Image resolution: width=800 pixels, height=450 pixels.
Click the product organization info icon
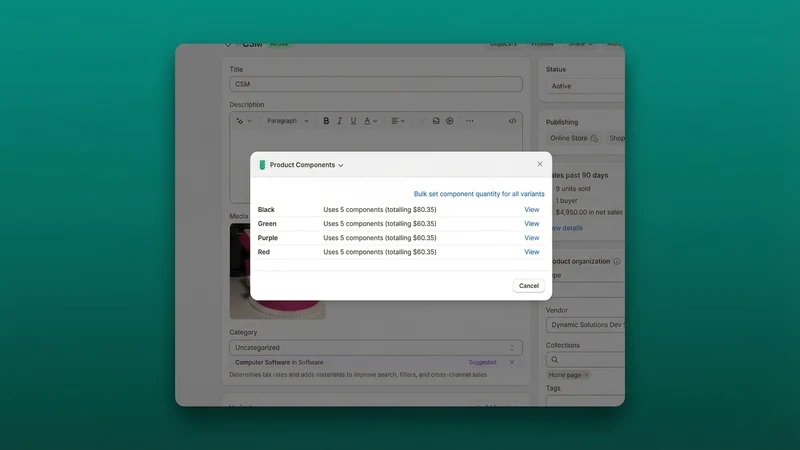point(617,261)
